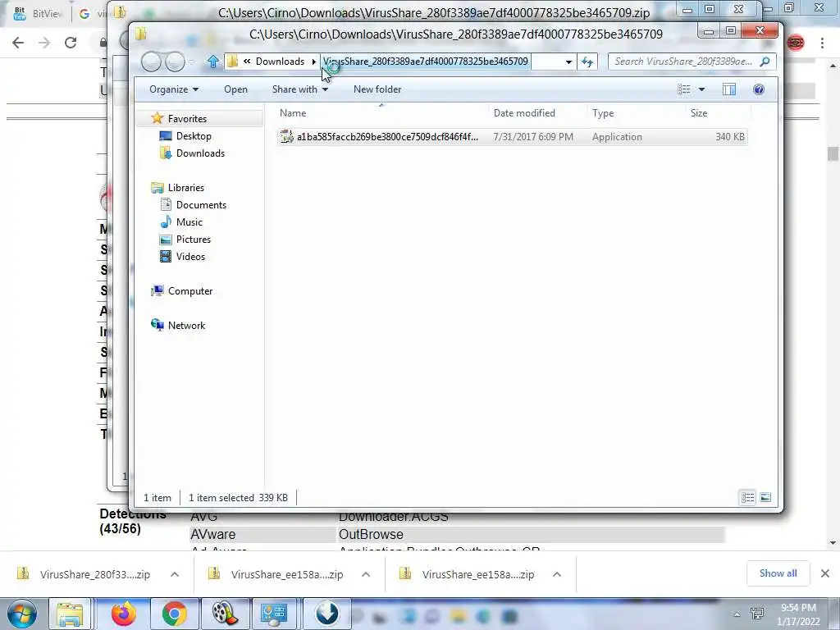
Task: Expand options for VirusShare_280f33 download
Action: [175, 574]
